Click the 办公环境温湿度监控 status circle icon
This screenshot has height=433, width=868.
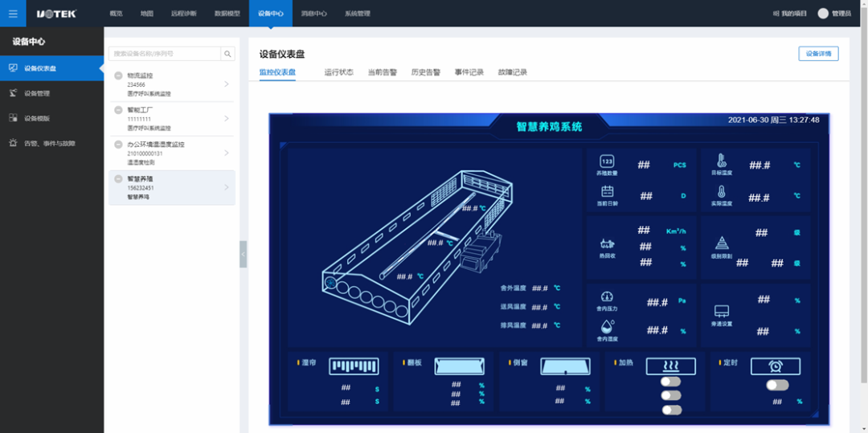click(x=118, y=145)
